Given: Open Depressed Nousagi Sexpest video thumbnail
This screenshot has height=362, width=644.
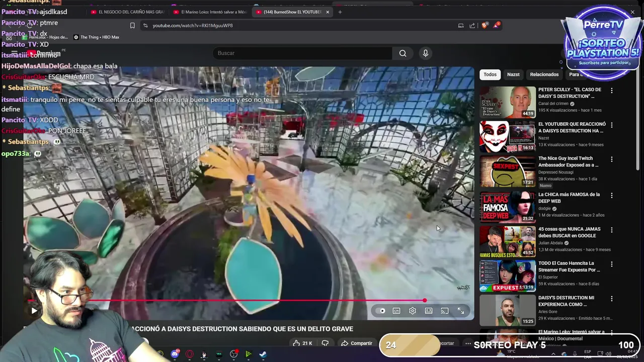Looking at the screenshot, I should tap(508, 171).
